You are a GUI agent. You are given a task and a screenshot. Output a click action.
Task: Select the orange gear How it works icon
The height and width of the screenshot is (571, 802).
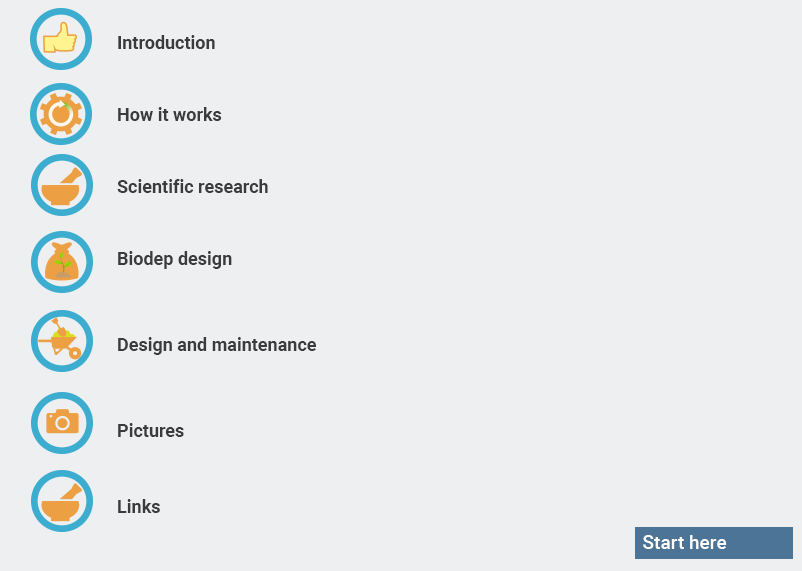point(61,114)
